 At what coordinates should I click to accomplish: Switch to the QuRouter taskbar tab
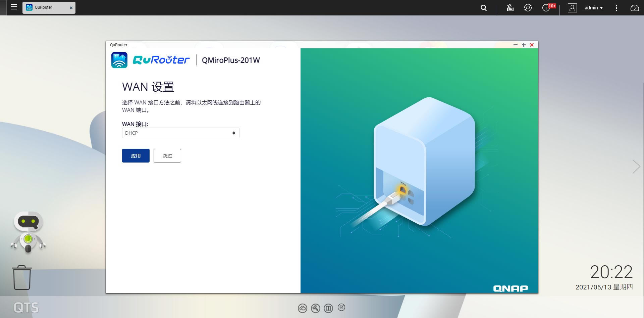[x=49, y=7]
